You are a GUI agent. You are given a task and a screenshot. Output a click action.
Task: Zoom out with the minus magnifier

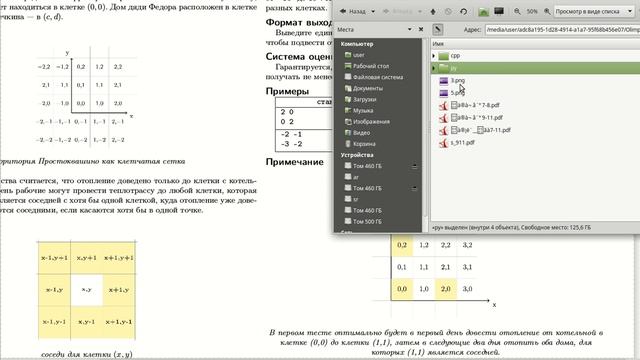pos(517,11)
